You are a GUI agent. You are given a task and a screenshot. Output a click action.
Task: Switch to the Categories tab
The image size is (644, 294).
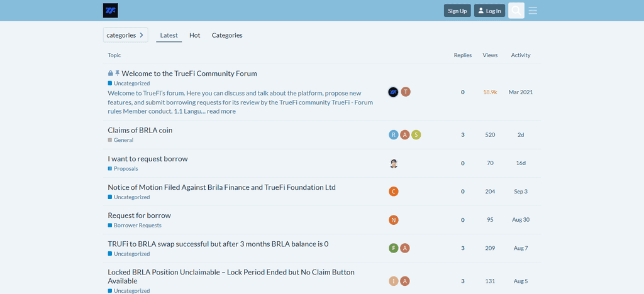point(227,35)
